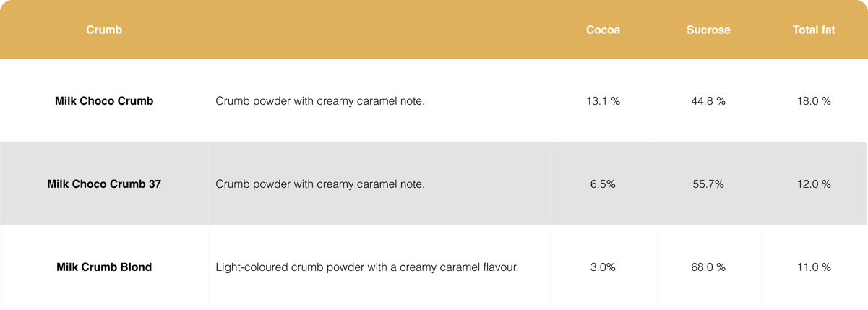
Task: Click the Crumb column header
Action: (104, 30)
